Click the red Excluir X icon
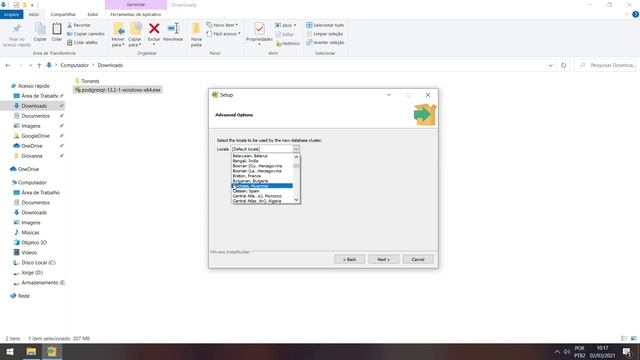 coord(154,29)
